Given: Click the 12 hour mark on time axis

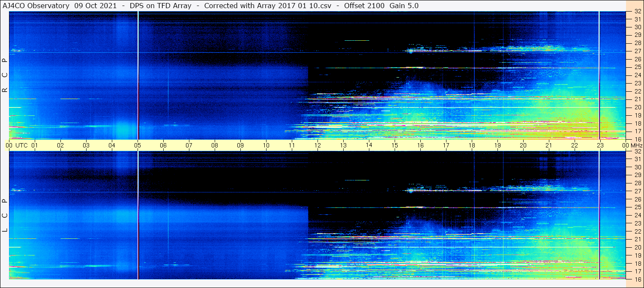Looking at the screenshot, I should [x=318, y=145].
